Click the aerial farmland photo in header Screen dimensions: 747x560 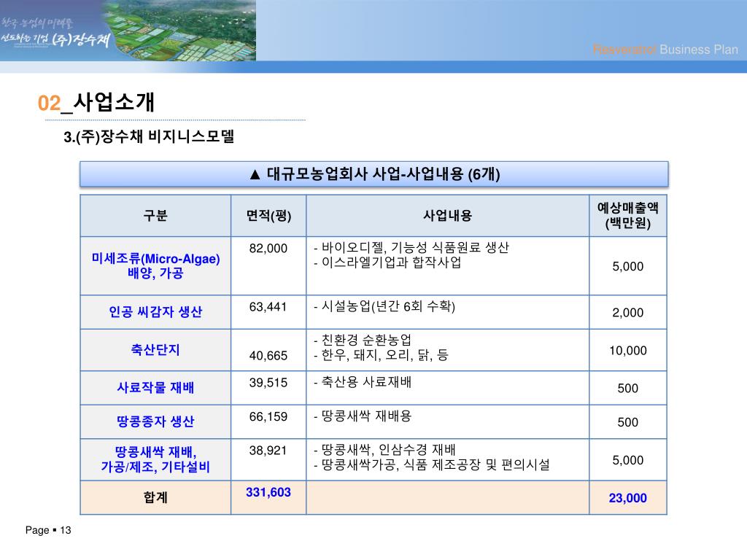pyautogui.click(x=181, y=31)
